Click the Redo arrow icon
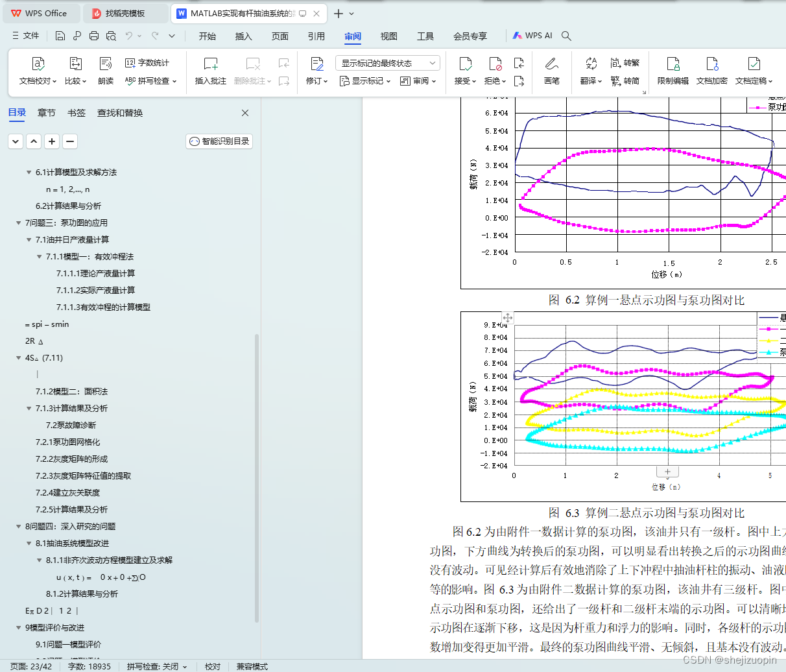 click(155, 36)
